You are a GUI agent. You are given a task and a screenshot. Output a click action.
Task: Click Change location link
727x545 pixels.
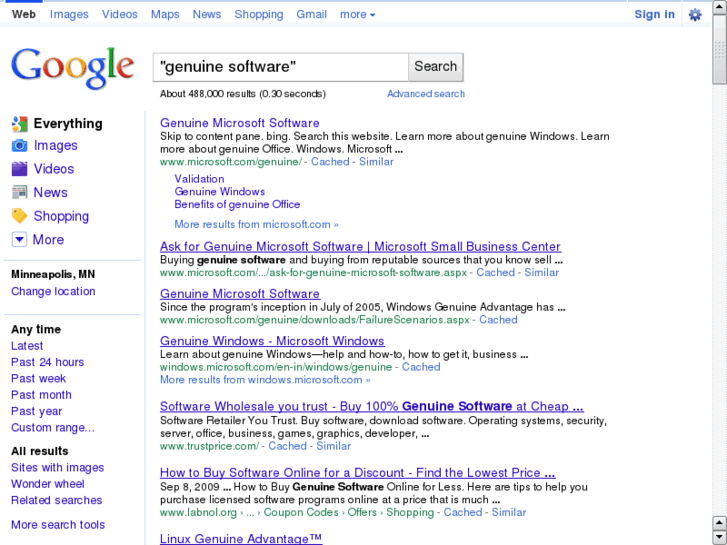tap(53, 291)
